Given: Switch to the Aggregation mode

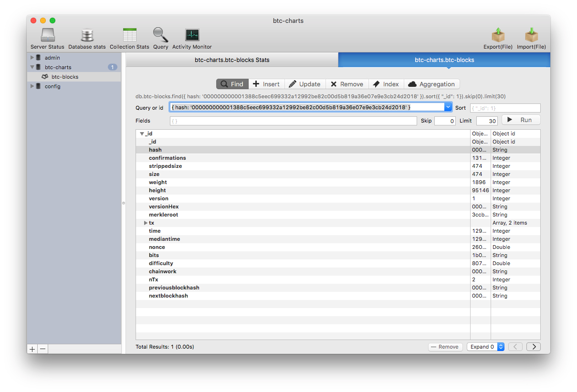Looking at the screenshot, I should [432, 84].
